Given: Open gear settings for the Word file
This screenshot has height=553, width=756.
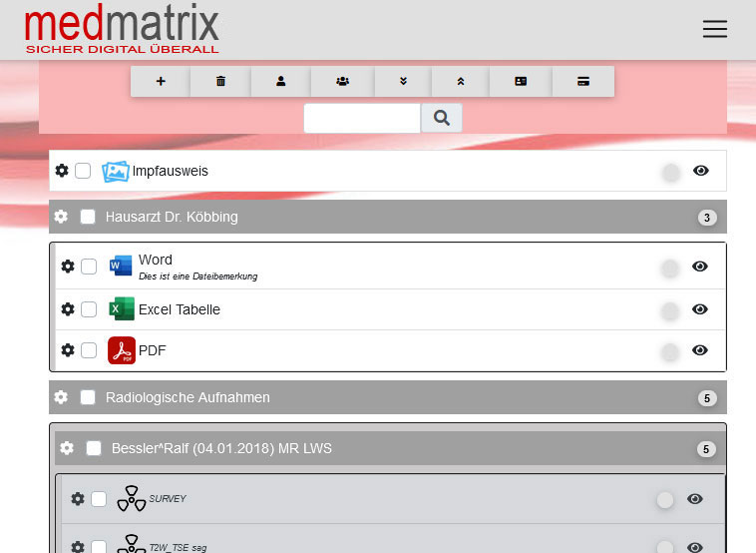Looking at the screenshot, I should pos(68,266).
